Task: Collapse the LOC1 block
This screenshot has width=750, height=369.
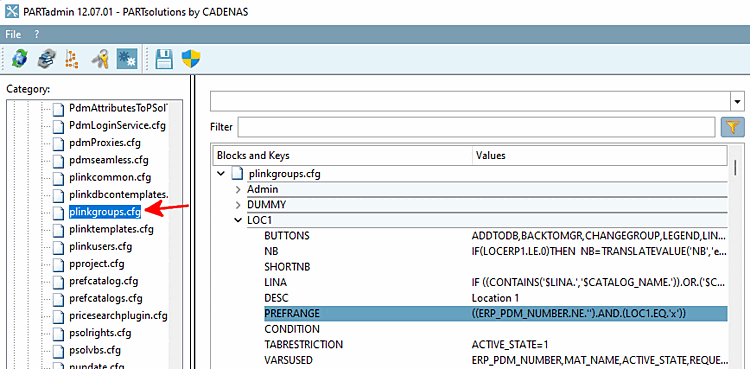Action: click(x=238, y=220)
